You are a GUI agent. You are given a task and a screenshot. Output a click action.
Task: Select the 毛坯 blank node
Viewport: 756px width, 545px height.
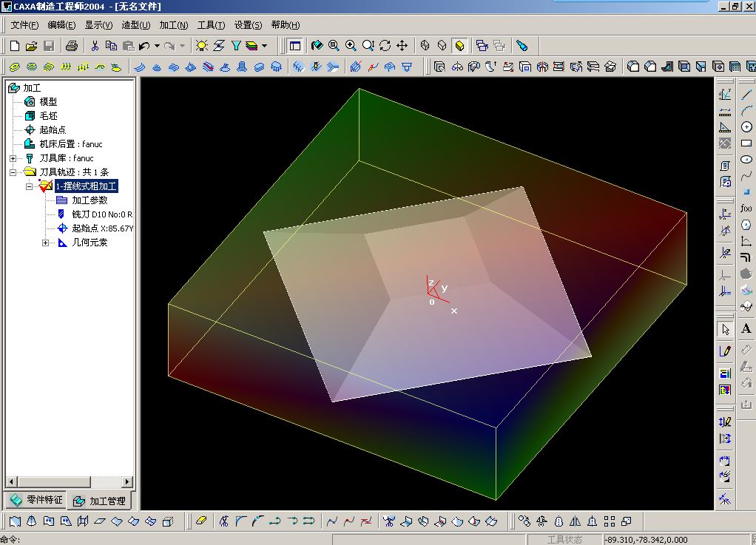coord(48,115)
